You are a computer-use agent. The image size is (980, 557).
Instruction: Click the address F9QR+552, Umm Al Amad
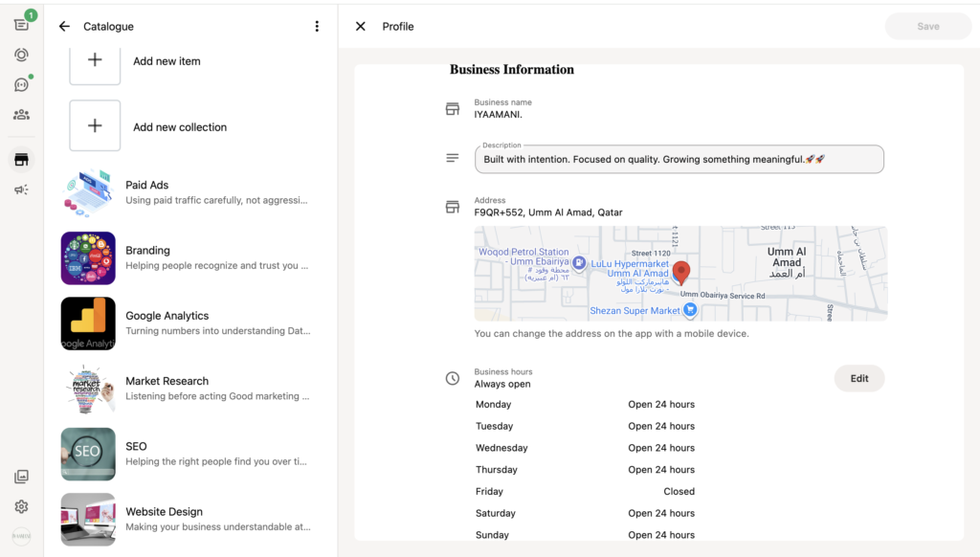(x=548, y=212)
